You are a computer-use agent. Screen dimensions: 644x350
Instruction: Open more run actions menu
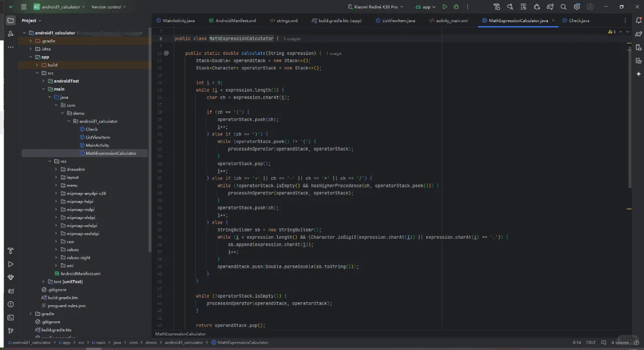click(468, 7)
